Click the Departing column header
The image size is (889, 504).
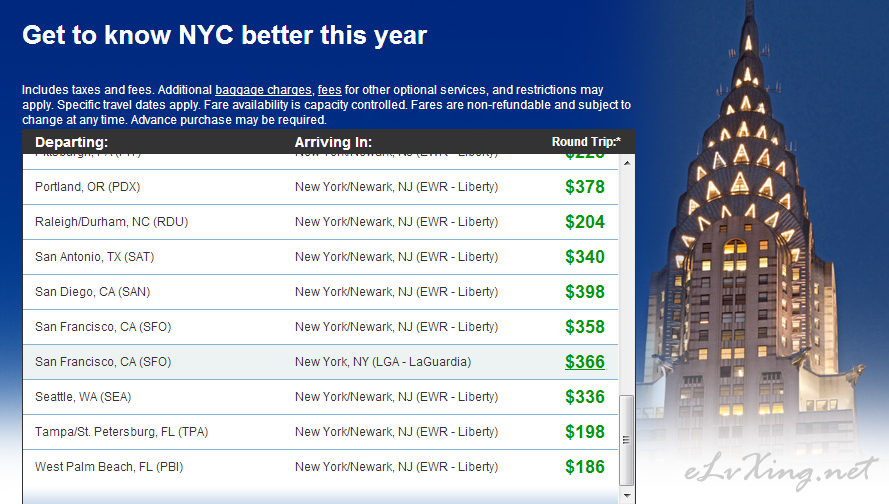click(x=71, y=142)
